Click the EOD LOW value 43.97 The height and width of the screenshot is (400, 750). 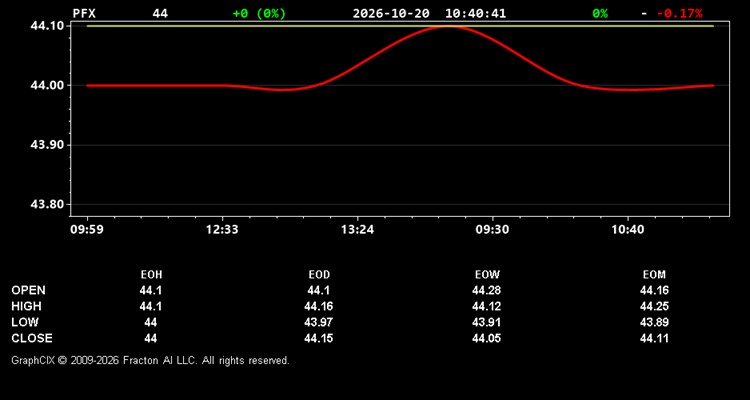[x=319, y=322]
